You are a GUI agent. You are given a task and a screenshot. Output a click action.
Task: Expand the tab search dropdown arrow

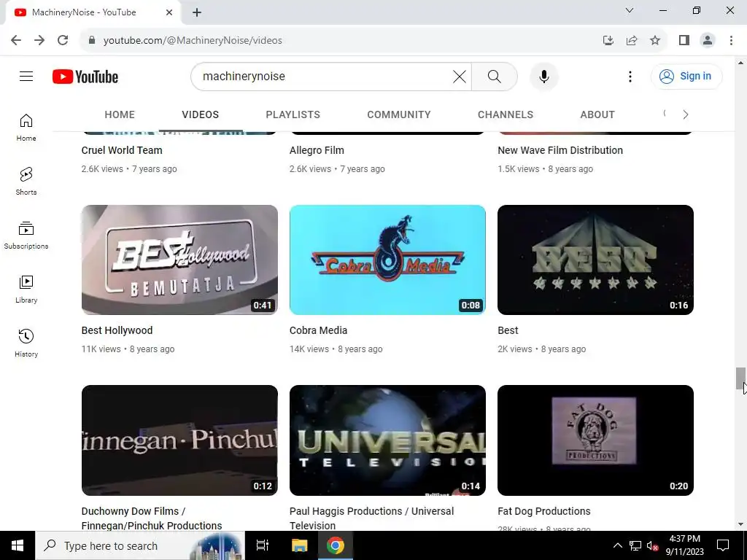coord(630,10)
